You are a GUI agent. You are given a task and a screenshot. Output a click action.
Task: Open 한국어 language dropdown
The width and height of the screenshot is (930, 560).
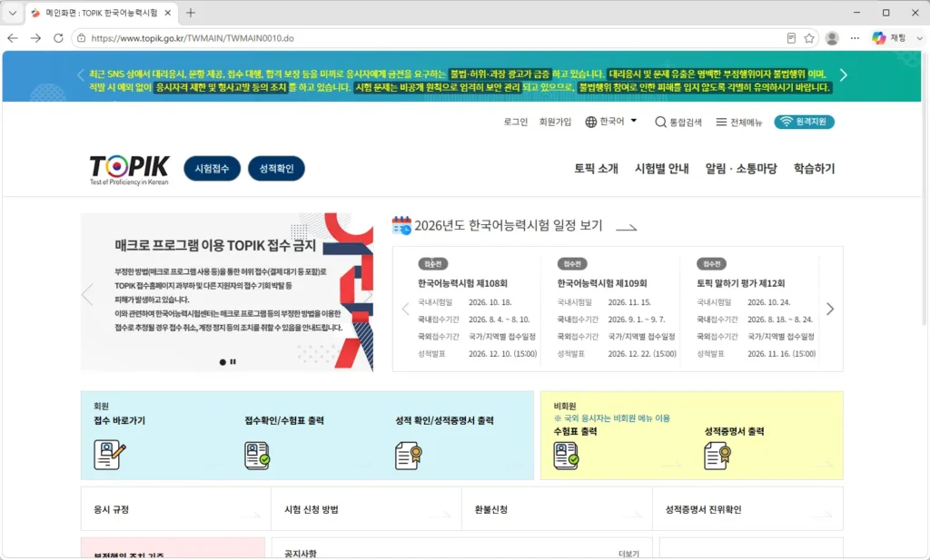tap(611, 122)
